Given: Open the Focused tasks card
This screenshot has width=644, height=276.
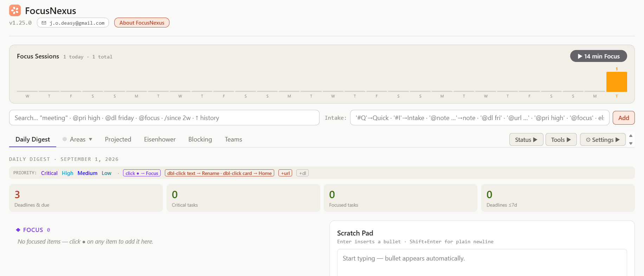Looking at the screenshot, I should [400, 198].
